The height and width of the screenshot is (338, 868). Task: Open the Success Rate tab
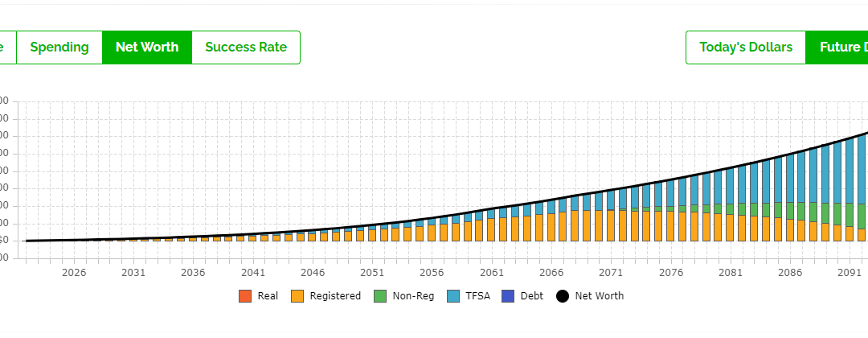[246, 47]
